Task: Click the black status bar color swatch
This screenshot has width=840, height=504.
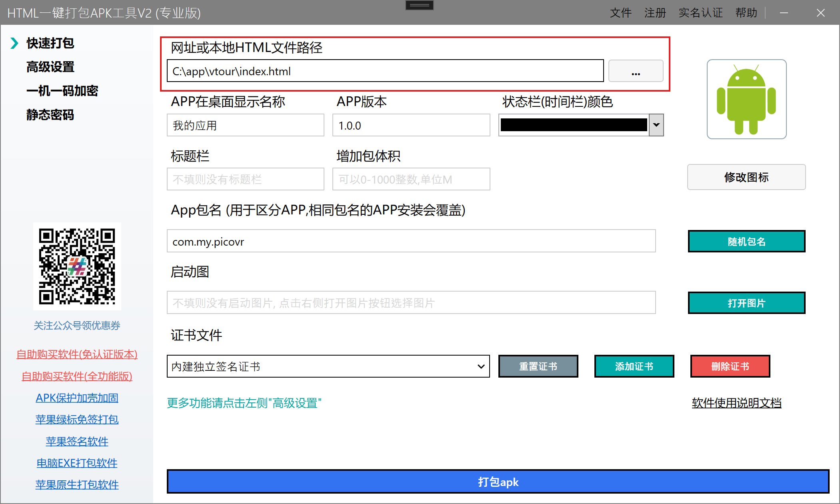Action: 574,125
